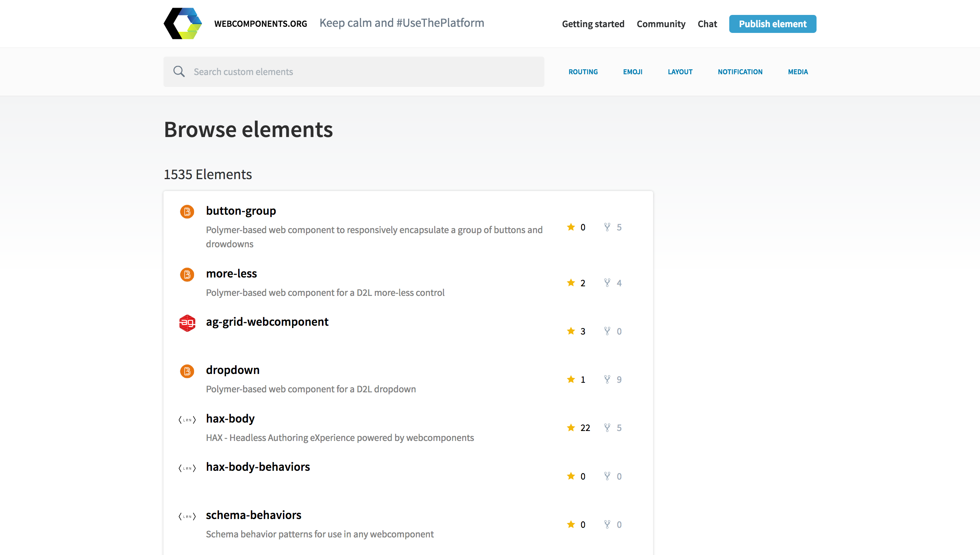Image resolution: width=980 pixels, height=555 pixels.
Task: Open the more-less element
Action: (231, 274)
